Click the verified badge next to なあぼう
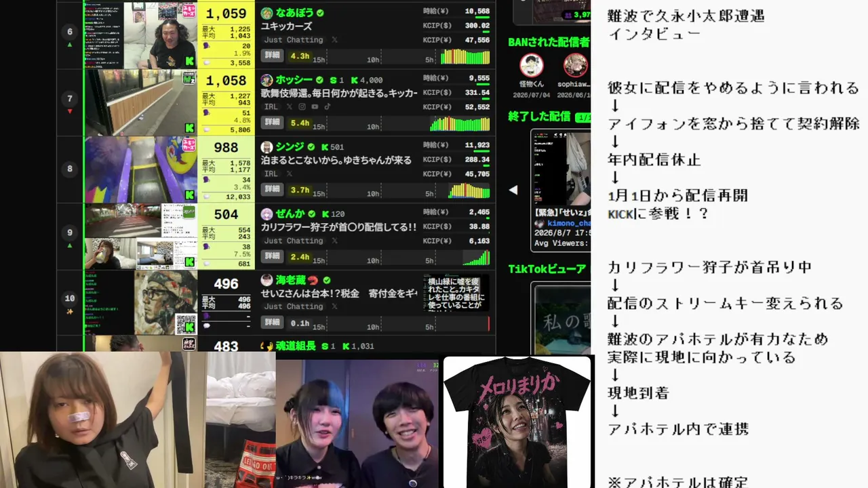The image size is (868, 488). click(x=320, y=13)
